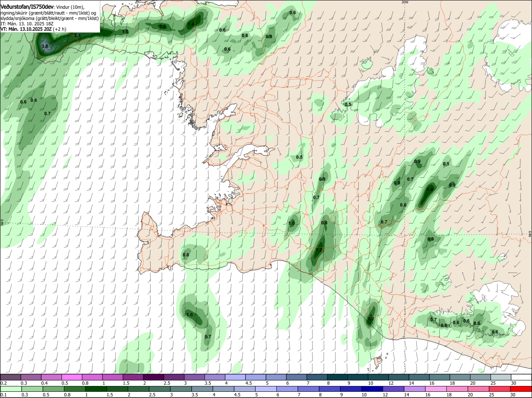The width and height of the screenshot is (532, 398).
Task: Click the palest green rain swatch at 0.1
Action: (11, 389)
